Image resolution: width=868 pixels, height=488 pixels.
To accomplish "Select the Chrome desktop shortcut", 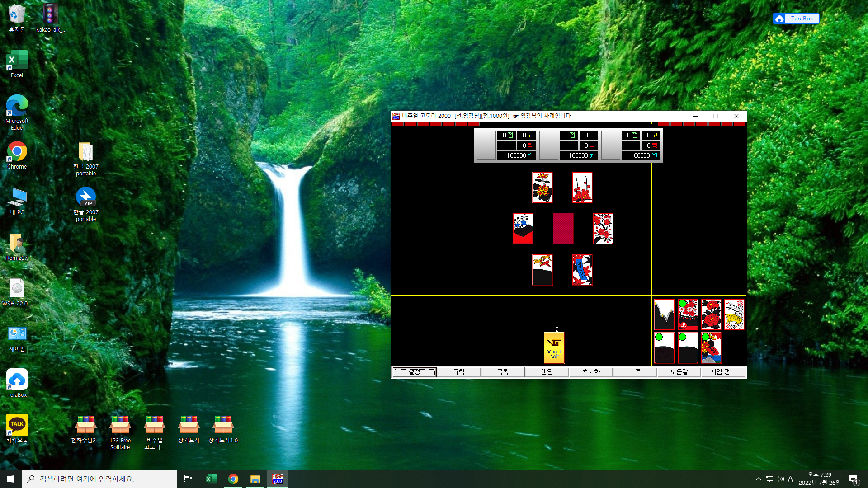I will coord(17,155).
